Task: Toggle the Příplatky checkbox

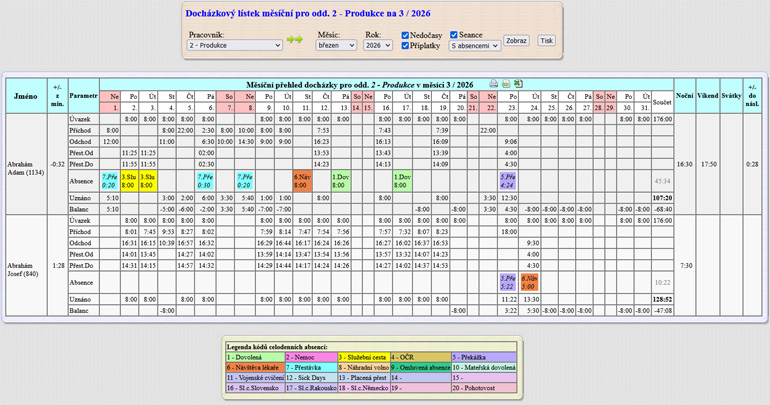Action: coord(405,45)
